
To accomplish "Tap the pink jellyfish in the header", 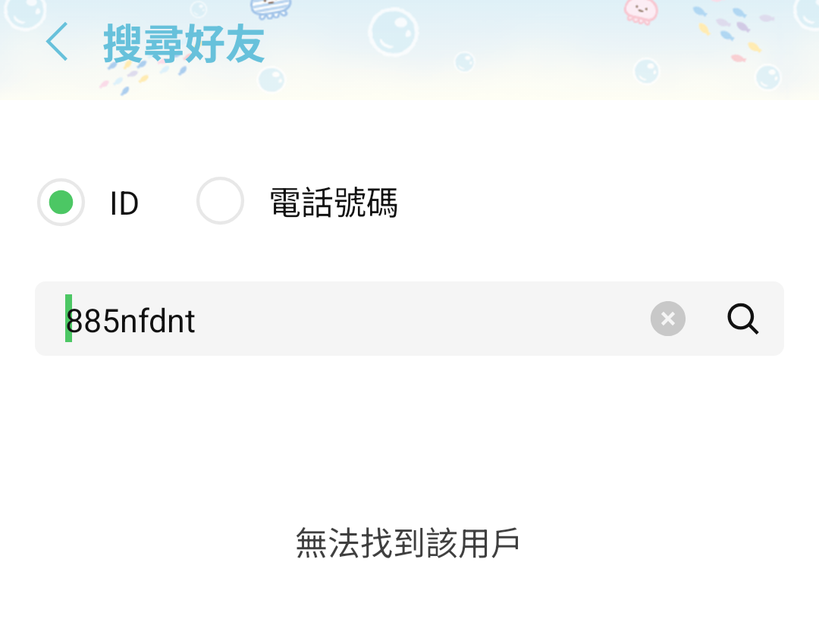I will tap(641, 11).
